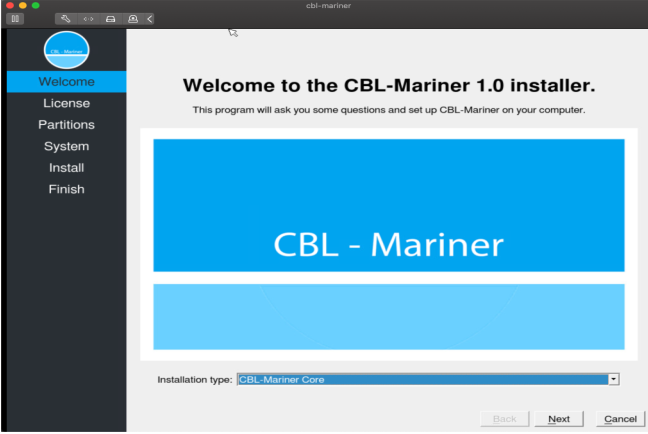
Task: Click the CBL-Mariner round logo
Action: (67, 50)
